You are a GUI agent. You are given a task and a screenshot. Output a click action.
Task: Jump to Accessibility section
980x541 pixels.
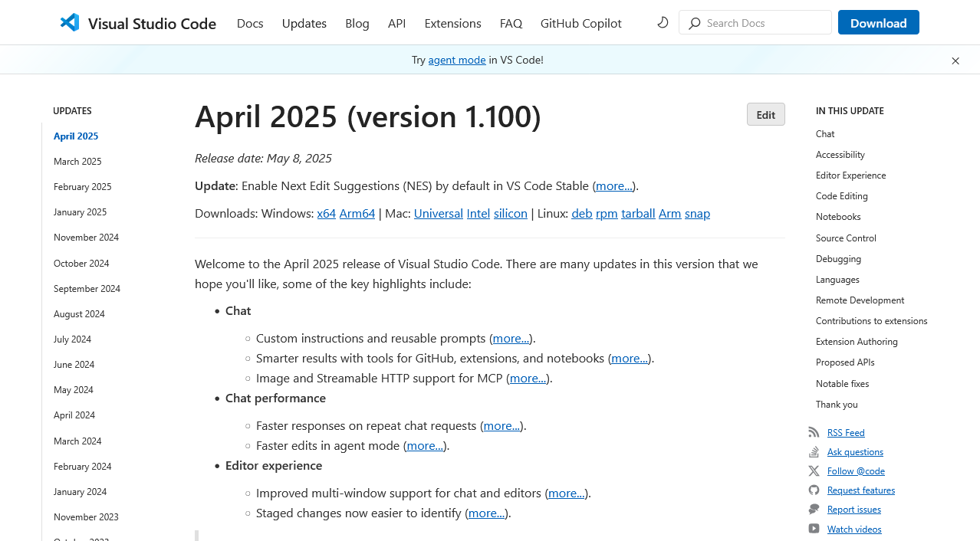[x=840, y=155]
